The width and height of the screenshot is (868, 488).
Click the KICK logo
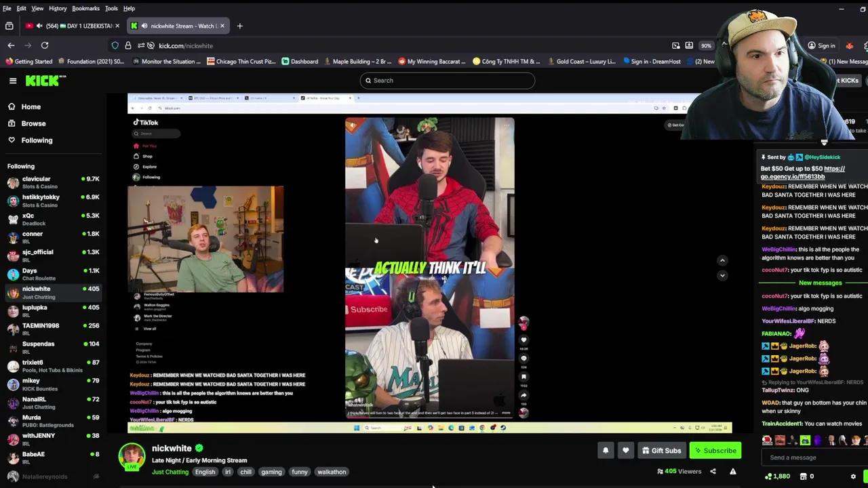point(46,81)
